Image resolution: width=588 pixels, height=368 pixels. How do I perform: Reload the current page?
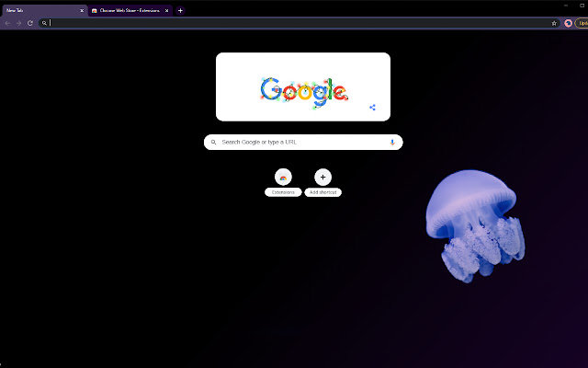(30, 23)
